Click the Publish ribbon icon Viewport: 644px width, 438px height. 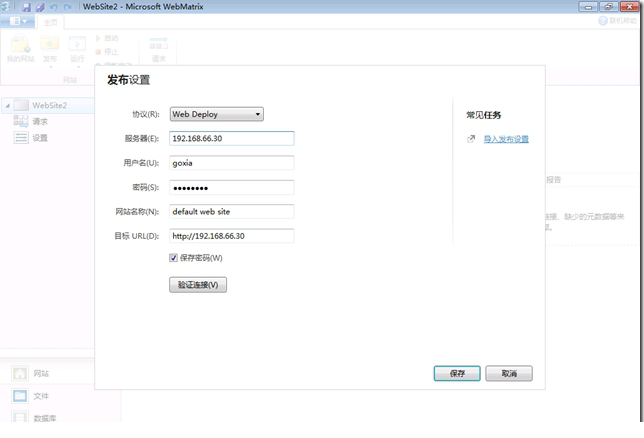coord(50,49)
